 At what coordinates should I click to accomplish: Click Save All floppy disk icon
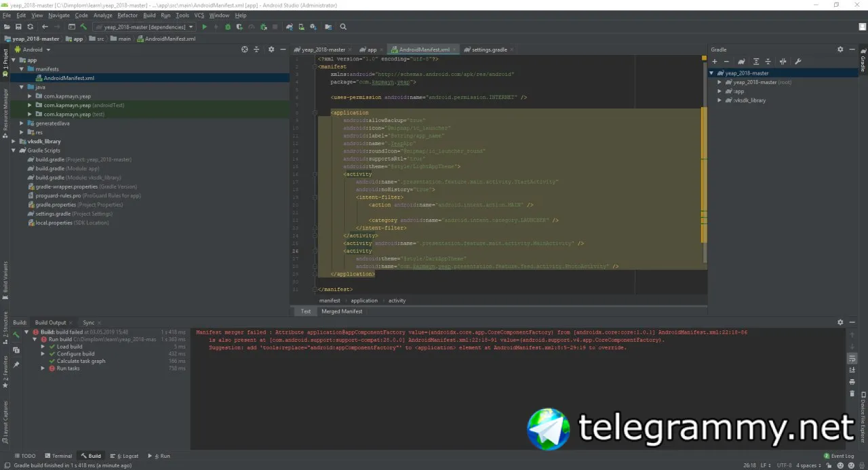[x=18, y=27]
